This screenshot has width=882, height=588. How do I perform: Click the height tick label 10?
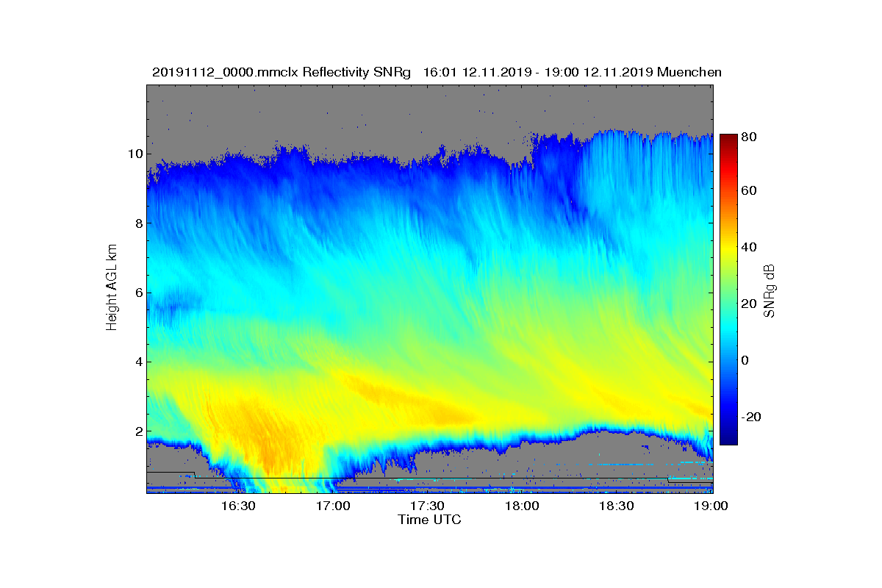(134, 154)
